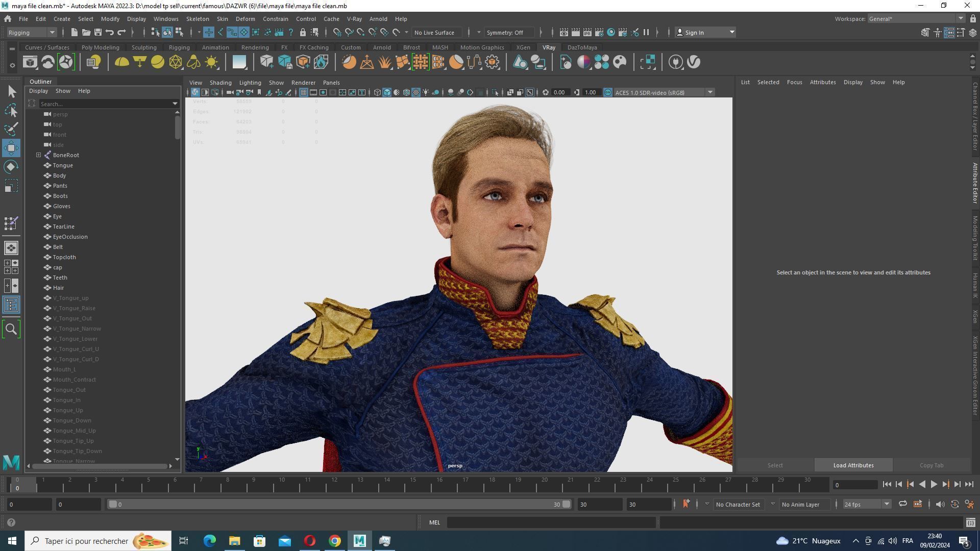Choose the Move tool in toolbox
Viewport: 980px width, 551px height.
coord(11,148)
